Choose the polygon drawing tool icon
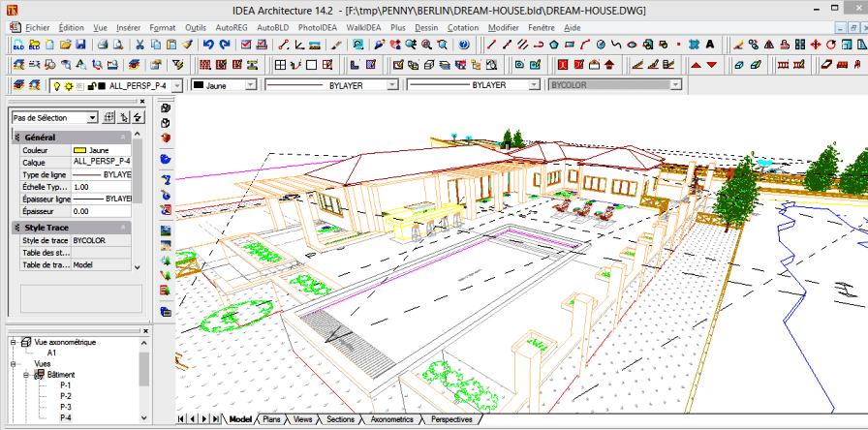 [554, 45]
